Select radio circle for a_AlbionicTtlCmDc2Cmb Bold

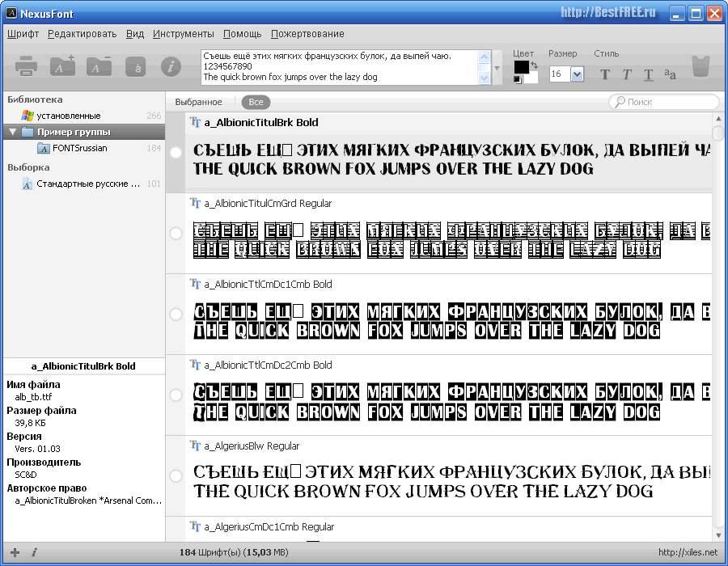coord(176,395)
